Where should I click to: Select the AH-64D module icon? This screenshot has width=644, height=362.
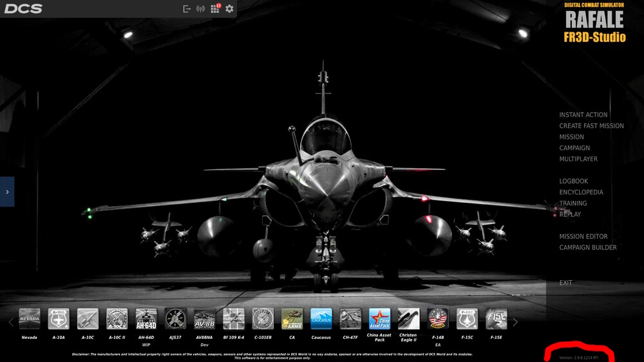146,319
